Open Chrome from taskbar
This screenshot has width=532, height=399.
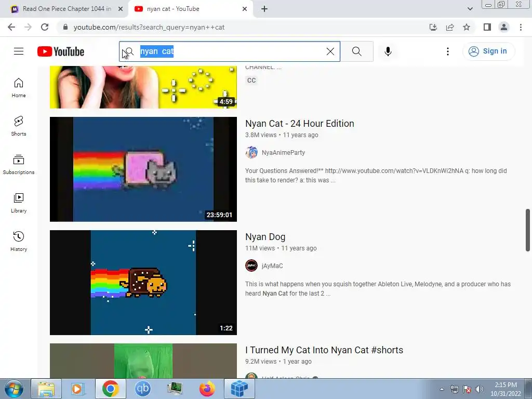coord(110,389)
